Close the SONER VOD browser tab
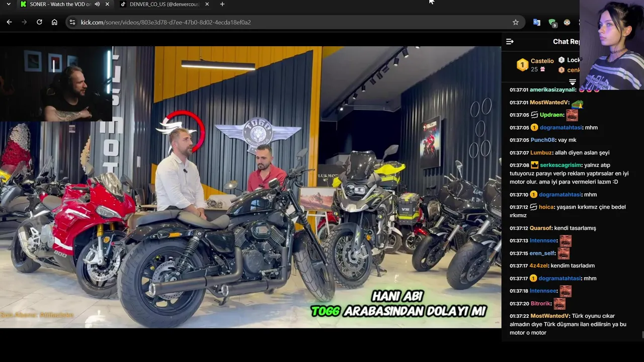 (107, 4)
